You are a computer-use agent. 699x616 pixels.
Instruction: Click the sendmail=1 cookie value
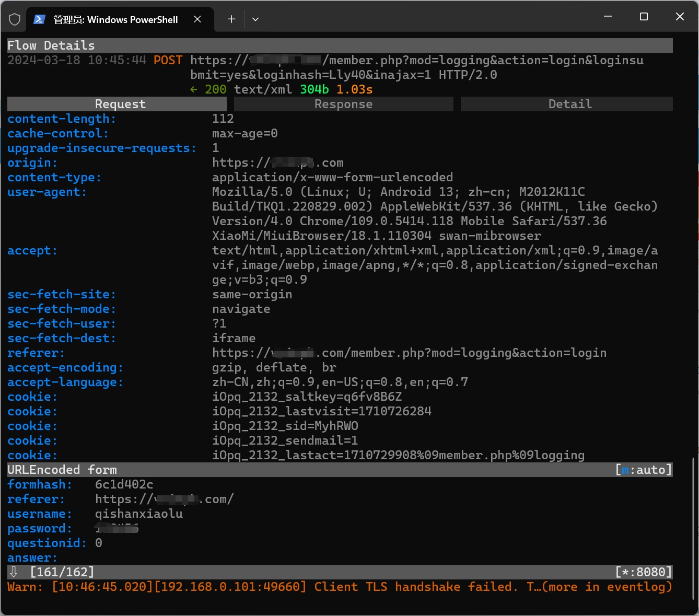pyautogui.click(x=285, y=440)
